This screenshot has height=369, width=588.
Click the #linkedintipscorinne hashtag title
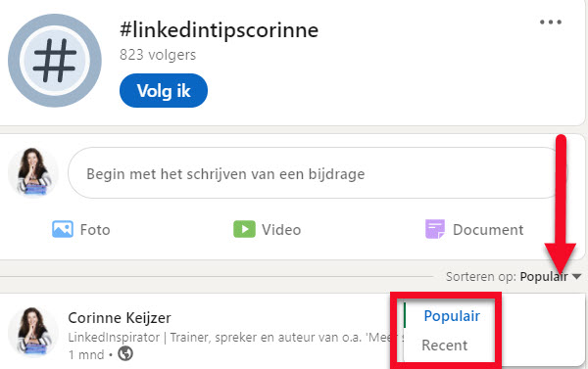(x=219, y=30)
